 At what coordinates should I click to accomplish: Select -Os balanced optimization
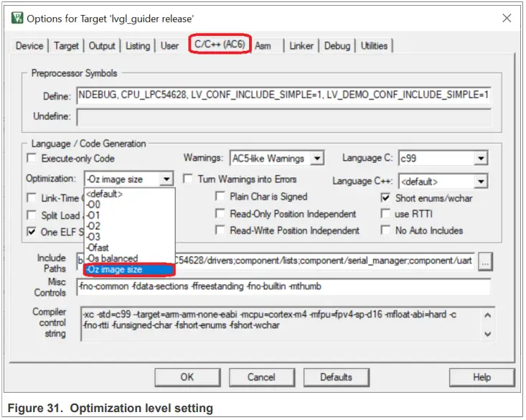(x=129, y=258)
